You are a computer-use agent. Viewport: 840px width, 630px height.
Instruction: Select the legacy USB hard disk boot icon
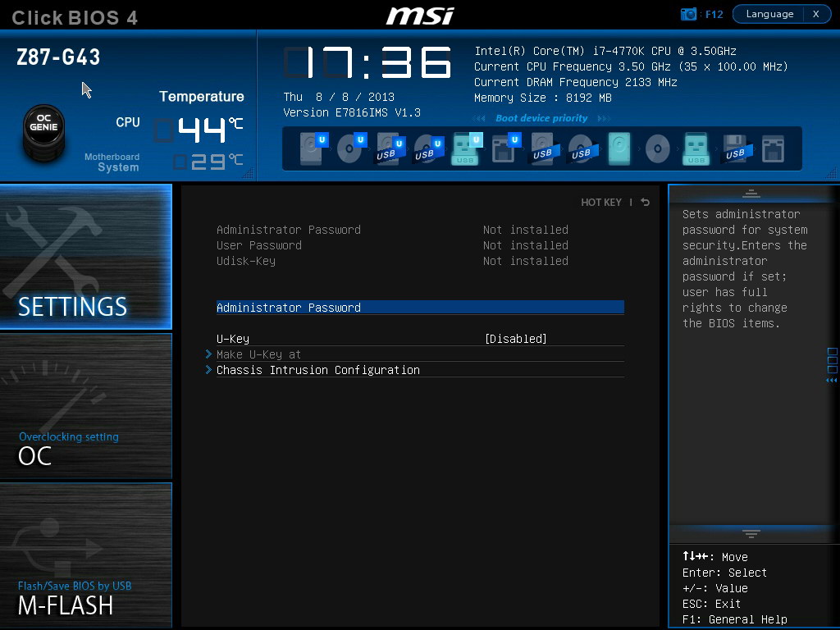(x=545, y=148)
